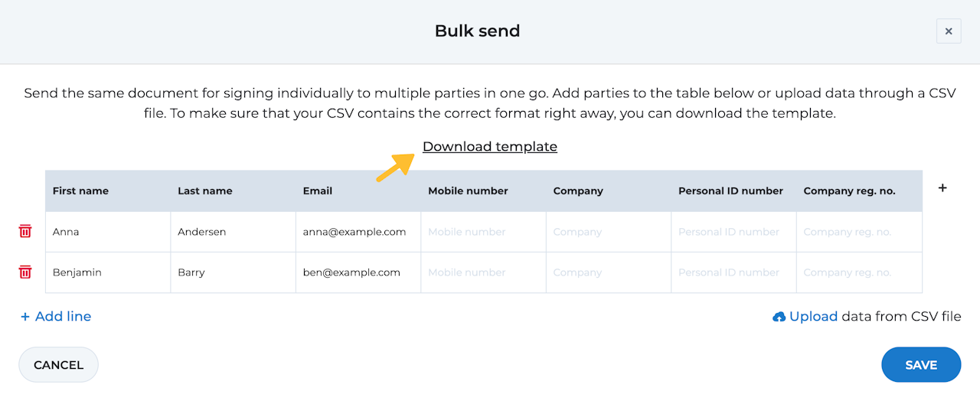The width and height of the screenshot is (980, 401).
Task: Upload data from CSV file
Action: [813, 316]
